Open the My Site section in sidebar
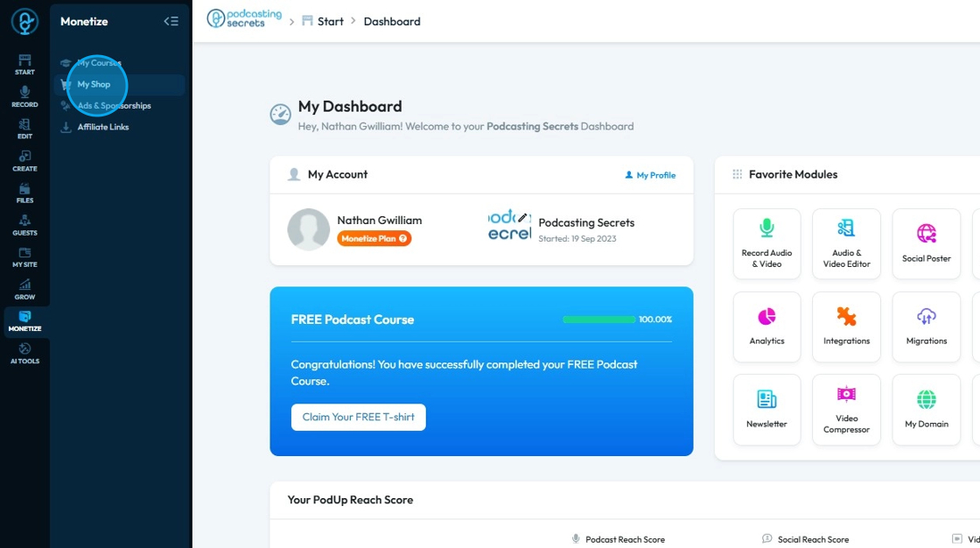Image resolution: width=980 pixels, height=548 pixels. [24, 257]
